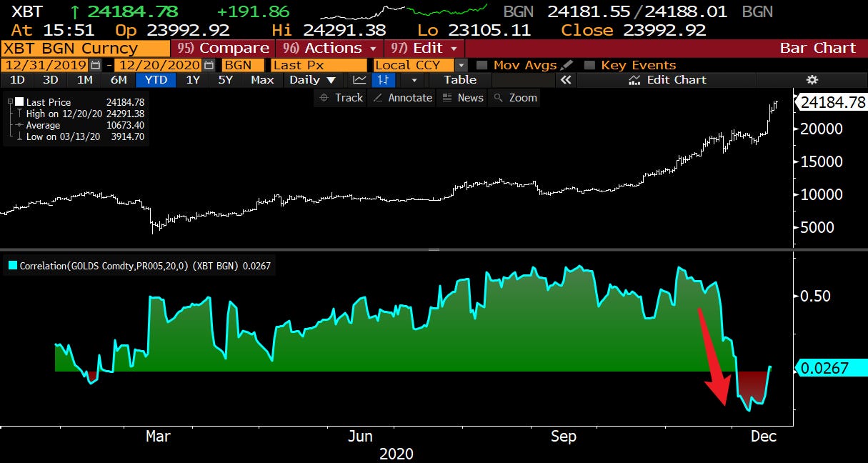Open the News overlay tool
Screen dimensions: 868x463
[463, 98]
